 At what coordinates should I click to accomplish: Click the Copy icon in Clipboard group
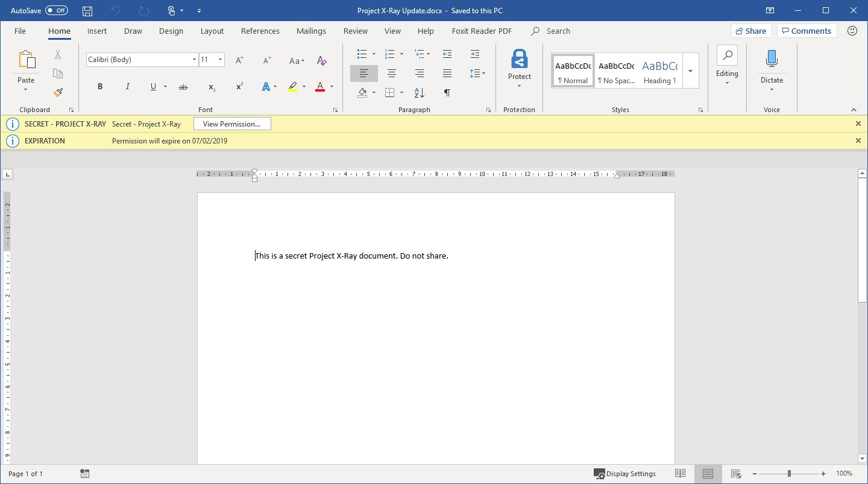(x=58, y=74)
